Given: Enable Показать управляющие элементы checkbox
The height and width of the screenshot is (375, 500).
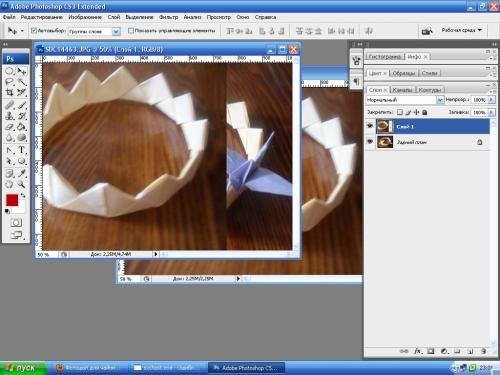Looking at the screenshot, I should (131, 30).
